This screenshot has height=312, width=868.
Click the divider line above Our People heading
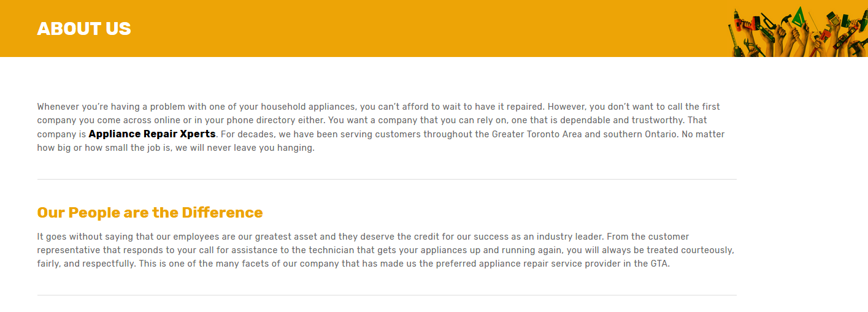pyautogui.click(x=386, y=179)
